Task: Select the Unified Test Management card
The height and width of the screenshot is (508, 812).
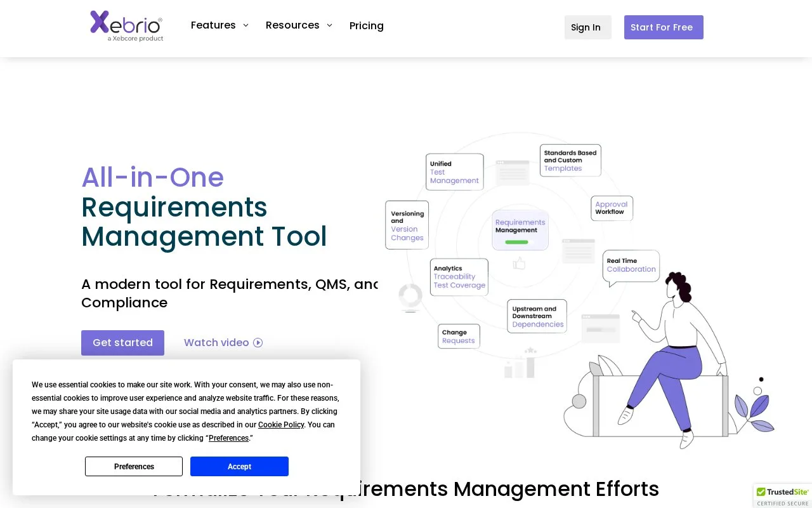Action: [x=455, y=172]
